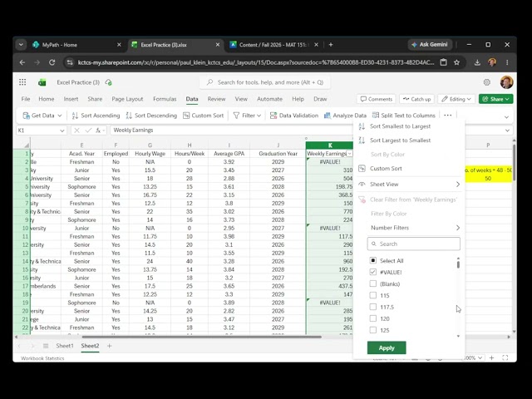This screenshot has height=399, width=532.
Task: Expand the Number Filters submenu
Action: [458, 228]
